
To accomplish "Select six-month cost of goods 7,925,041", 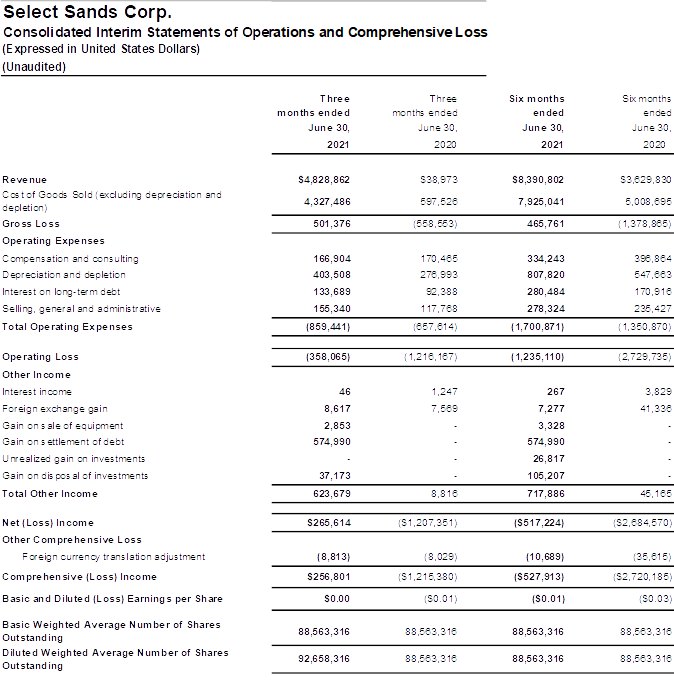I will [x=541, y=202].
